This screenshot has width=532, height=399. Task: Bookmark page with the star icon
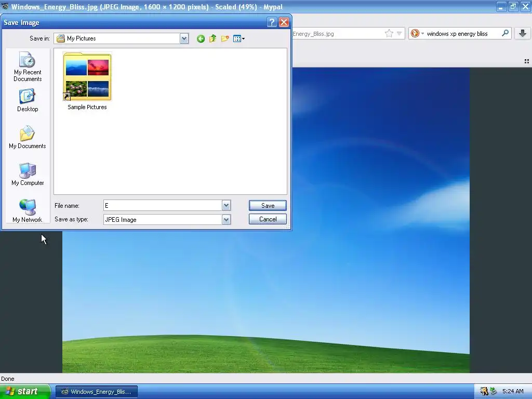click(389, 33)
